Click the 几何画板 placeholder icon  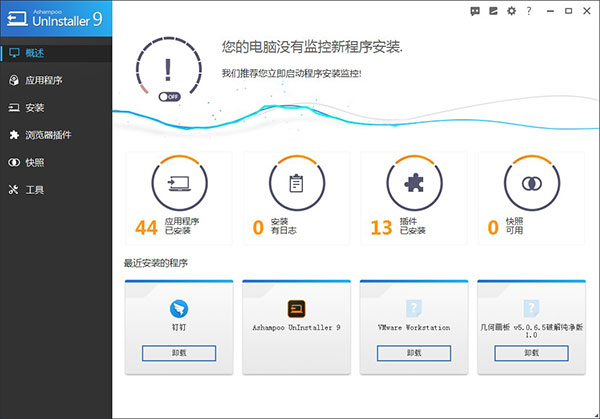(x=531, y=308)
